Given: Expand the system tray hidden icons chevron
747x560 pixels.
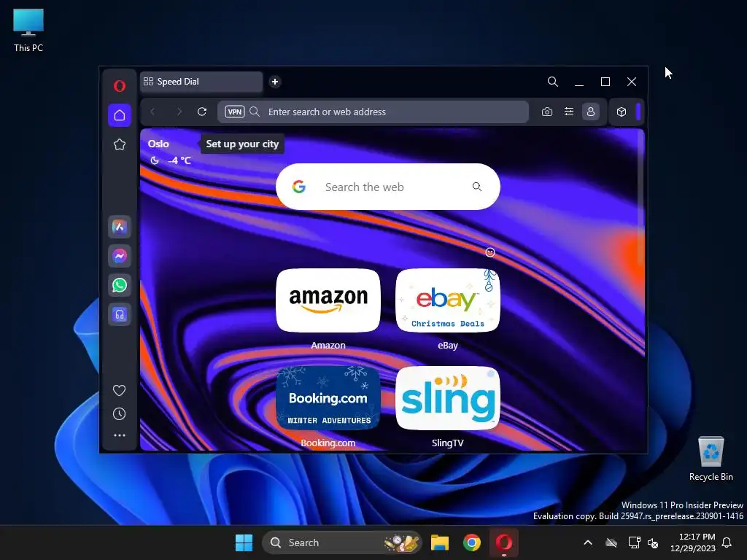Looking at the screenshot, I should click(x=588, y=542).
